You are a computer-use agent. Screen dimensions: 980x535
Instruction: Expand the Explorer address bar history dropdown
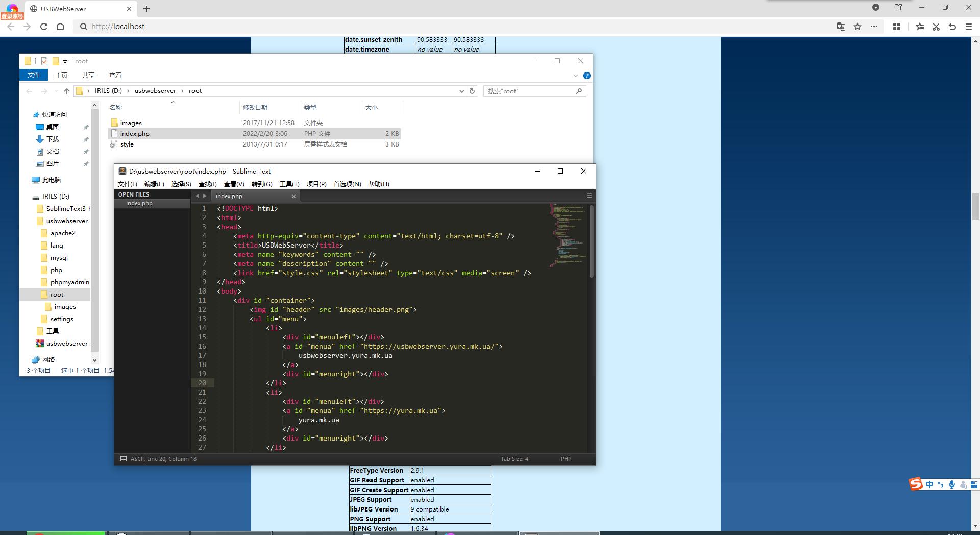pyautogui.click(x=461, y=91)
